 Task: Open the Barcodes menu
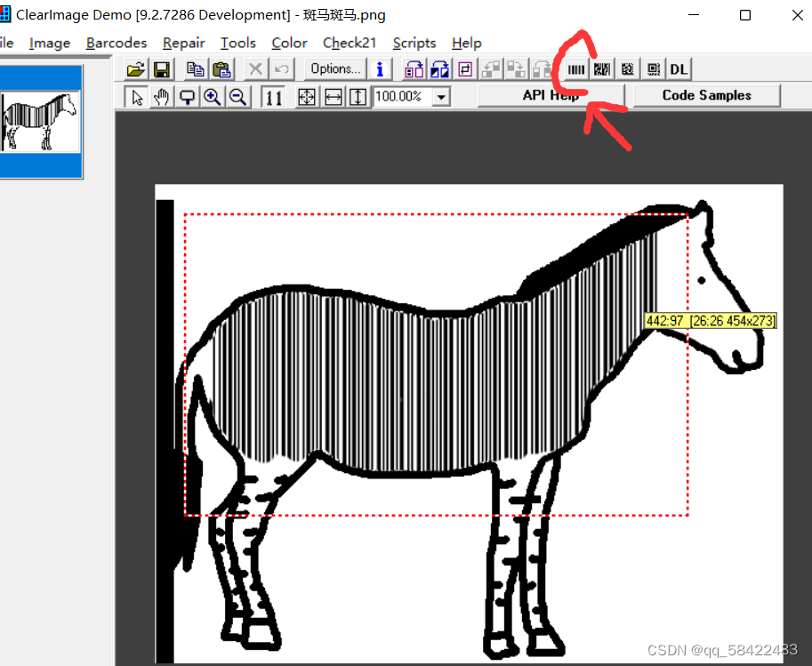click(x=117, y=43)
